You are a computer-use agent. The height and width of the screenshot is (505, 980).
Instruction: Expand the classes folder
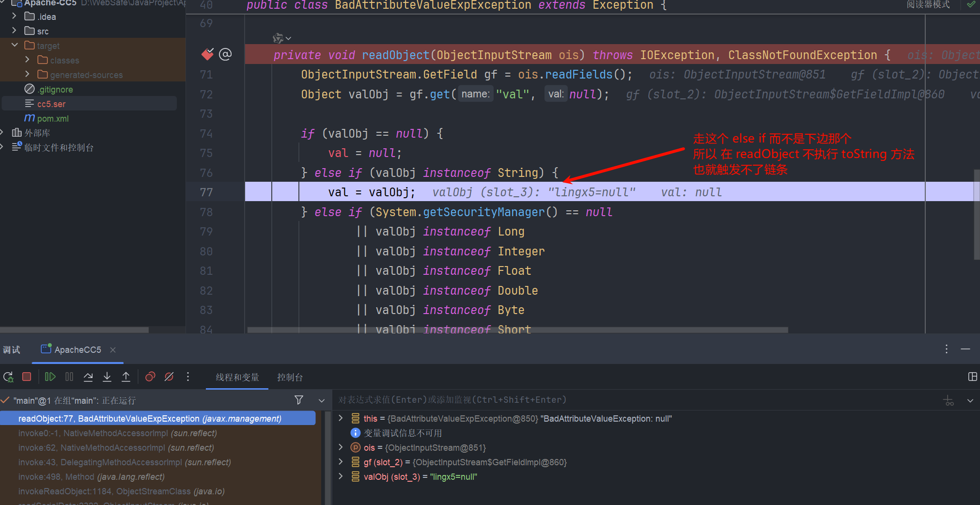click(27, 60)
